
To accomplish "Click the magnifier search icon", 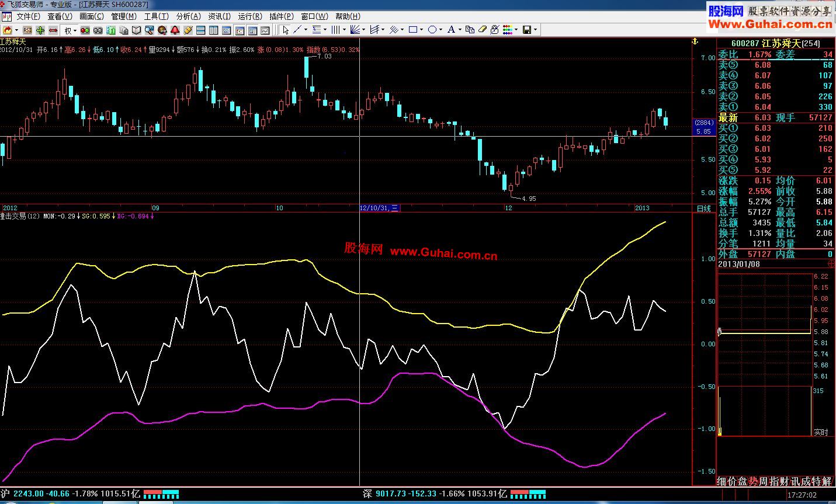I will pos(150,30).
